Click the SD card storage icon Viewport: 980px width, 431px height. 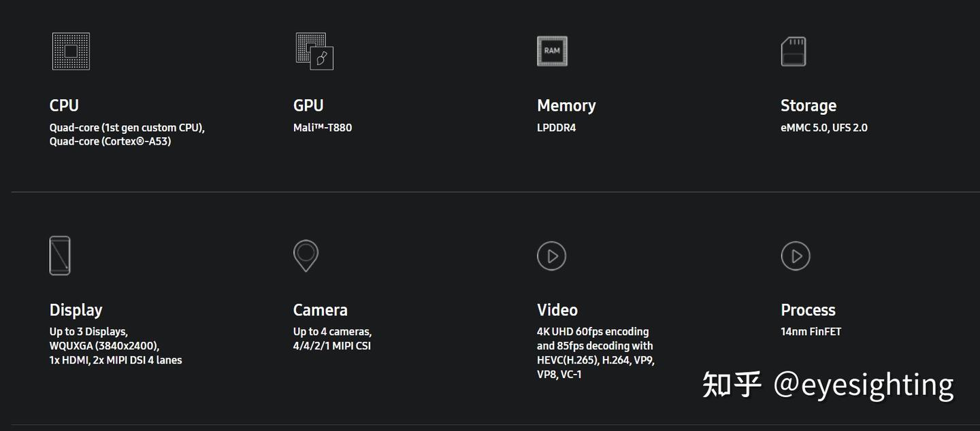(794, 52)
